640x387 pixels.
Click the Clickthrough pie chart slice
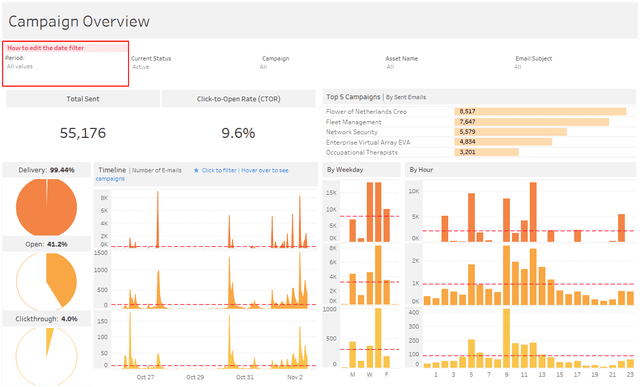tap(49, 341)
